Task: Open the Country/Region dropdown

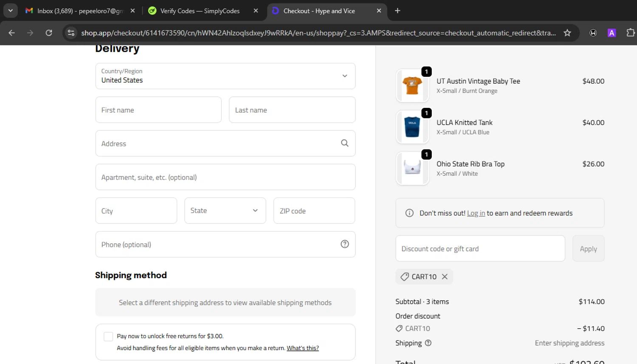Action: point(225,76)
